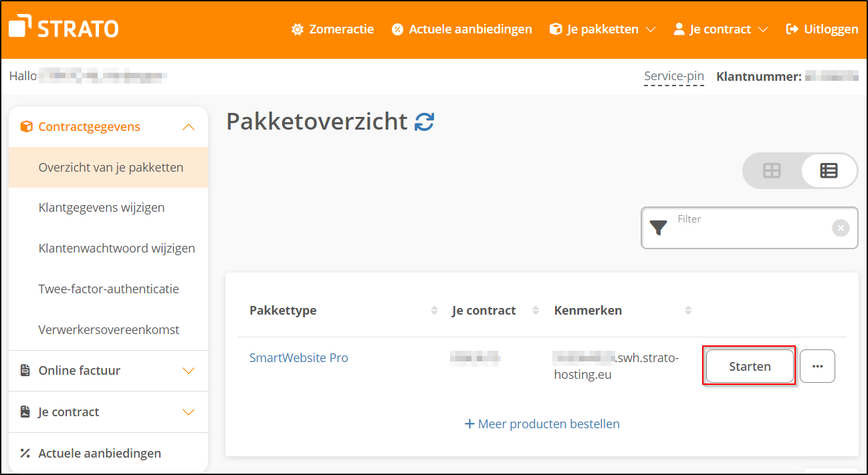Open the SmartWebsite Pro package link
Screen dimensions: 868x475
pyautogui.click(x=298, y=357)
